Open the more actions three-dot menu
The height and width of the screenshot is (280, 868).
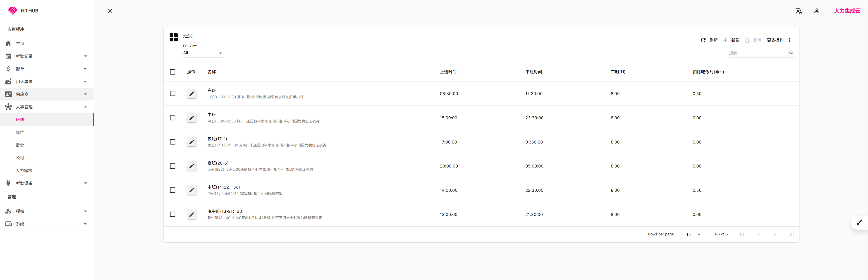(x=789, y=40)
